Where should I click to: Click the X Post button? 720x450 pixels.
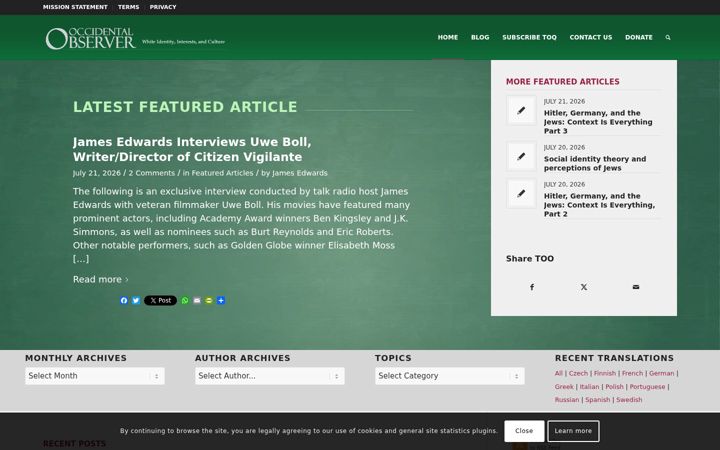(160, 300)
